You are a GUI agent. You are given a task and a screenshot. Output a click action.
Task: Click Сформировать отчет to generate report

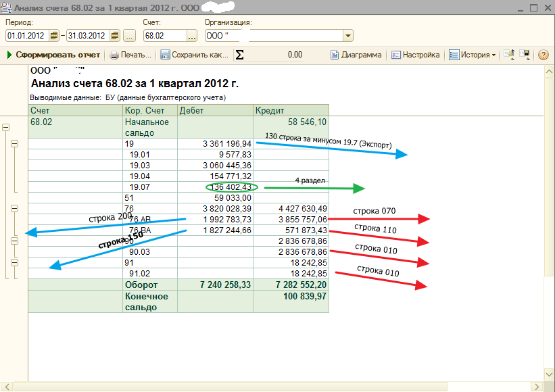[53, 55]
